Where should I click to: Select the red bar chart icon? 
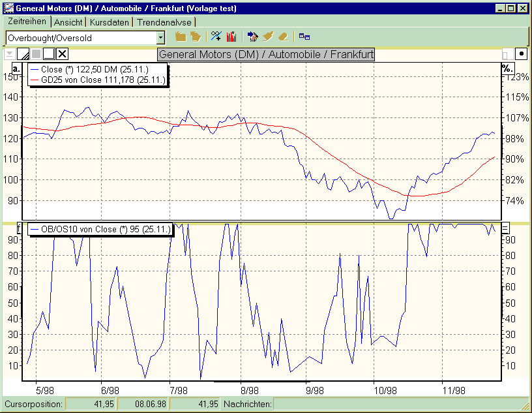pyautogui.click(x=231, y=37)
